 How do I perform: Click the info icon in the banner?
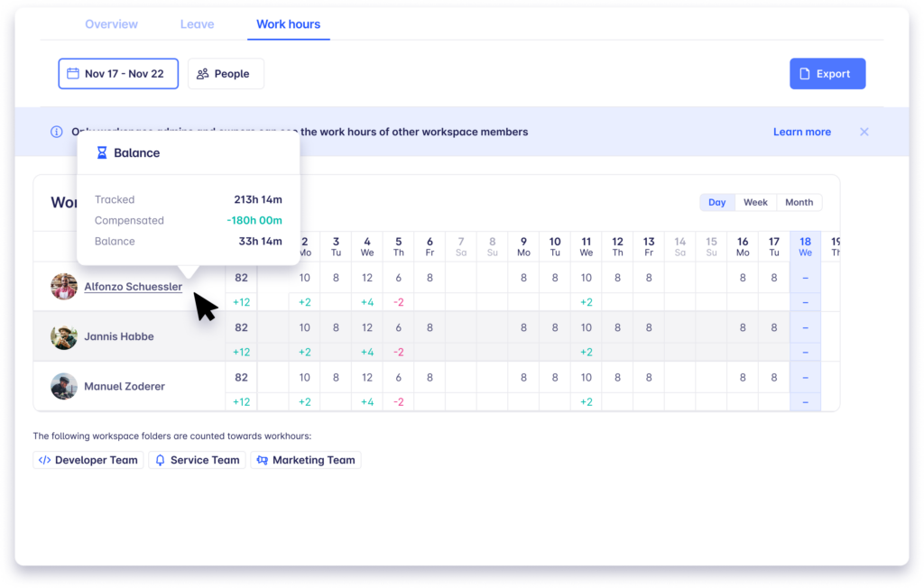tap(57, 132)
